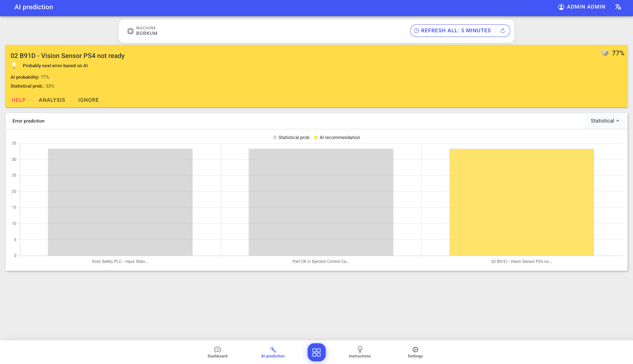
Task: Click 02 B91D Vision Sensor axis label
Action: (522, 262)
